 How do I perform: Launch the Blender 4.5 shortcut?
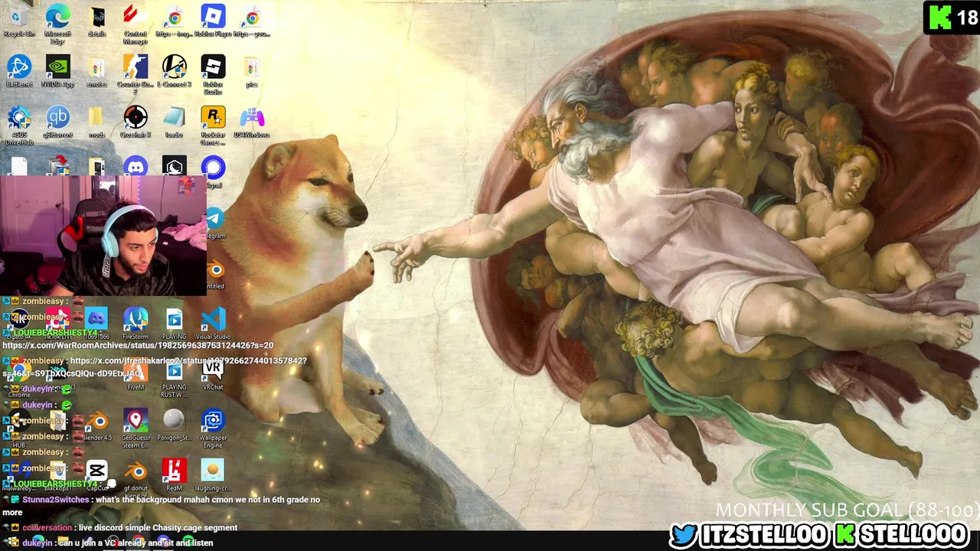coord(97,425)
